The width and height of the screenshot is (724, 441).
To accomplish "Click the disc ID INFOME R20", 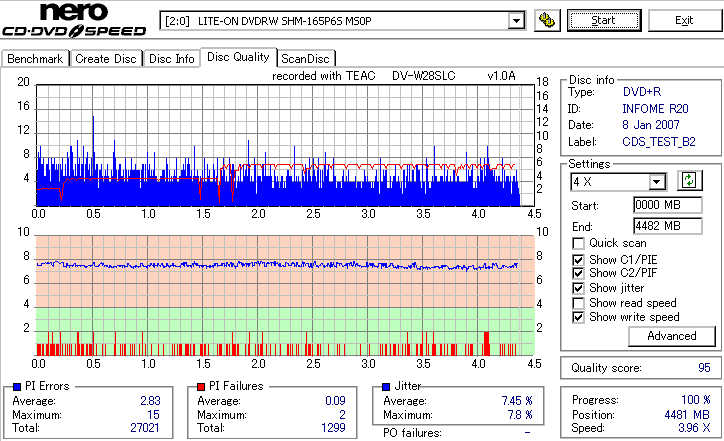I will point(655,109).
